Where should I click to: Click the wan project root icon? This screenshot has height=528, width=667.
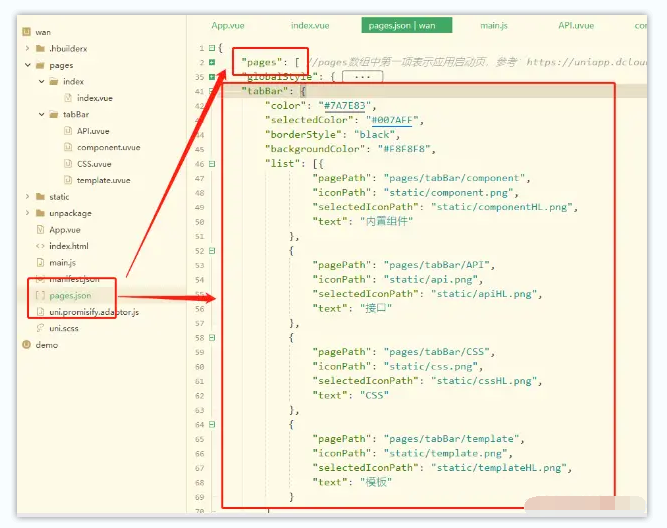point(26,32)
